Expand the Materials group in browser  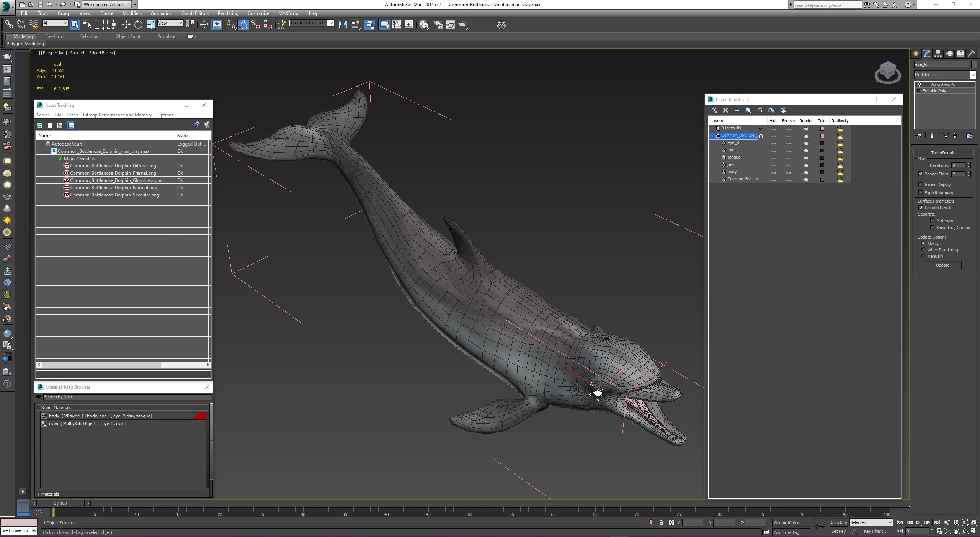122,494
